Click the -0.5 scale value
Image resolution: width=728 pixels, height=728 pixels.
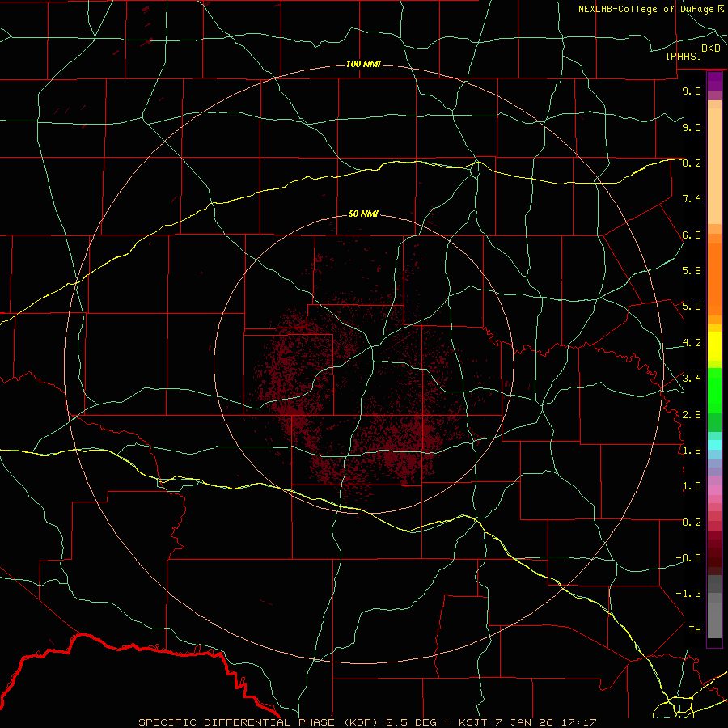pos(688,557)
